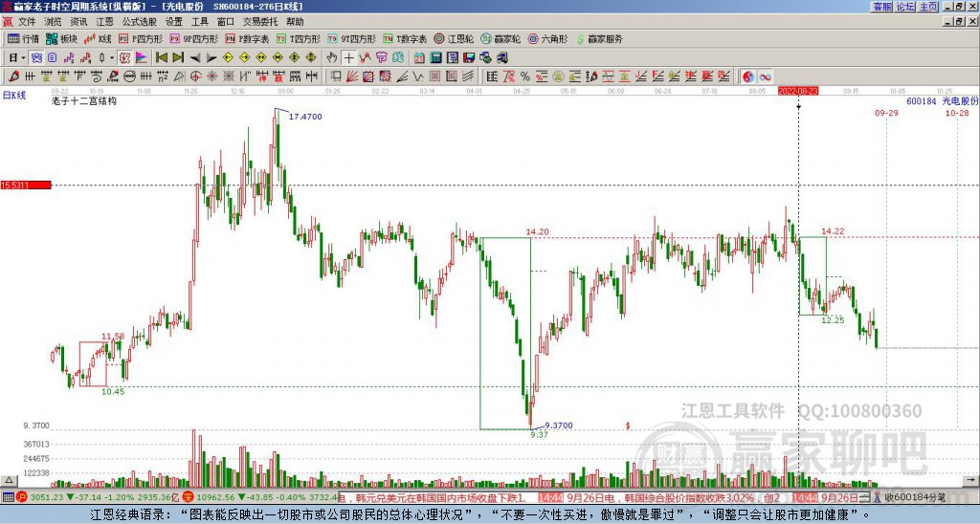Open the 客服 customer service link

882,7
